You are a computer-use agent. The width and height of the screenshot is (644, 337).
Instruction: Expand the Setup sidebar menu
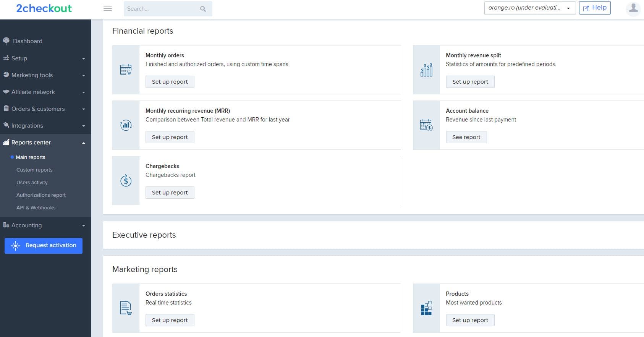coord(45,58)
